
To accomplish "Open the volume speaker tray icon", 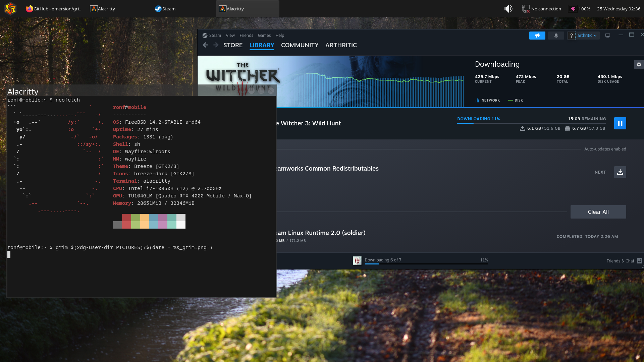I will [x=508, y=9].
